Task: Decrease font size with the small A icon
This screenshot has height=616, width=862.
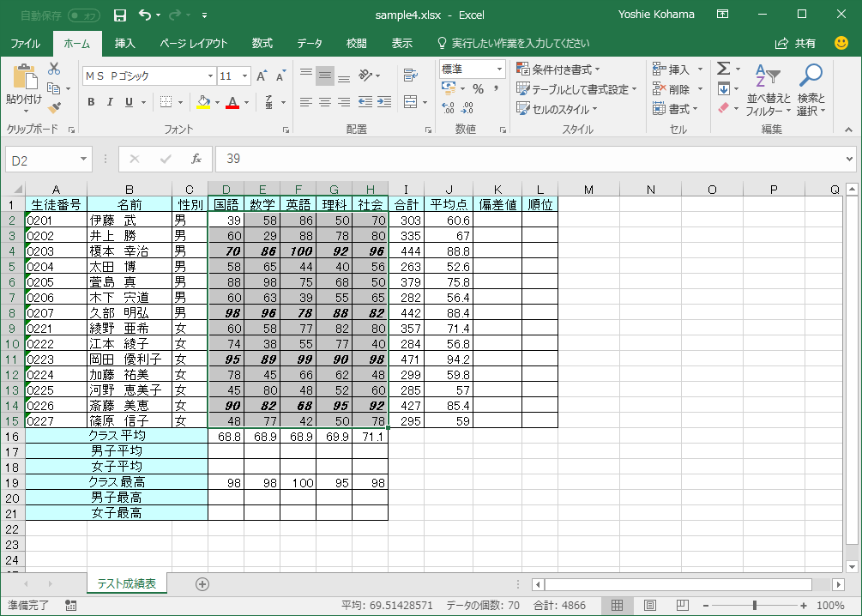Action: coord(281,75)
